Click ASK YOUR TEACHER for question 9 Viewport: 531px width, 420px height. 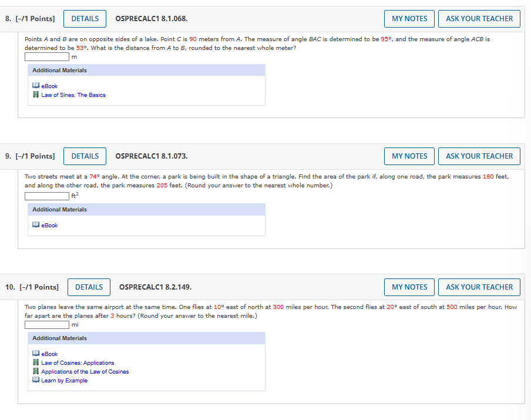(x=479, y=156)
